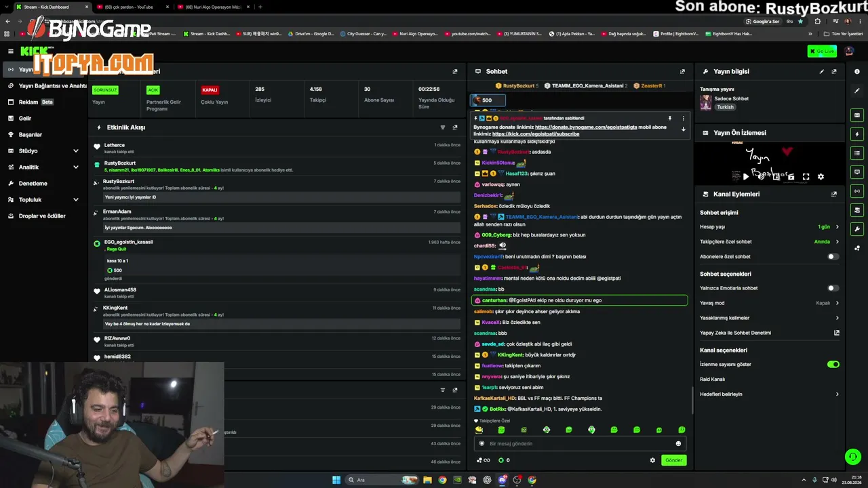Open Denetleme in the sidebar
Screen dimensions: 868x488
(x=44, y=184)
